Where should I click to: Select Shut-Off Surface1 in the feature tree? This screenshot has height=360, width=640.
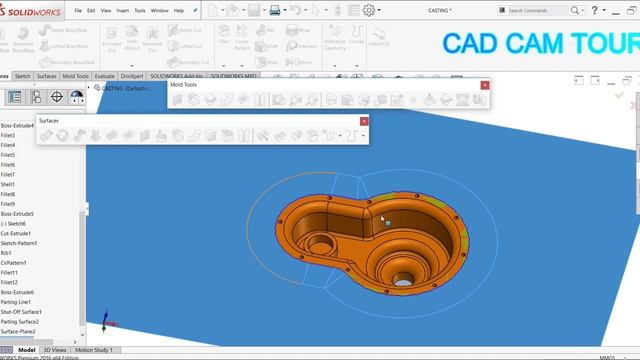click(21, 312)
